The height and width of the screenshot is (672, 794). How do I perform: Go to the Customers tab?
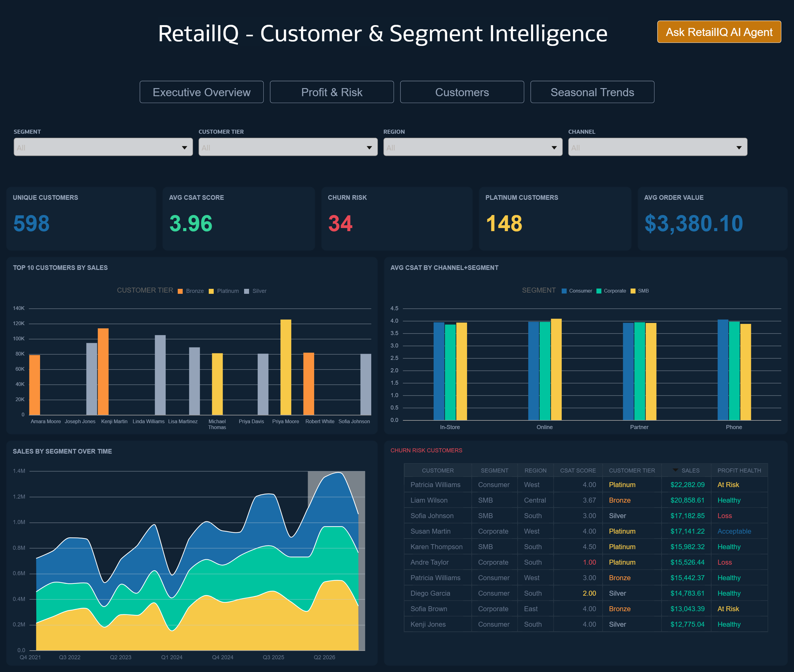(x=462, y=92)
